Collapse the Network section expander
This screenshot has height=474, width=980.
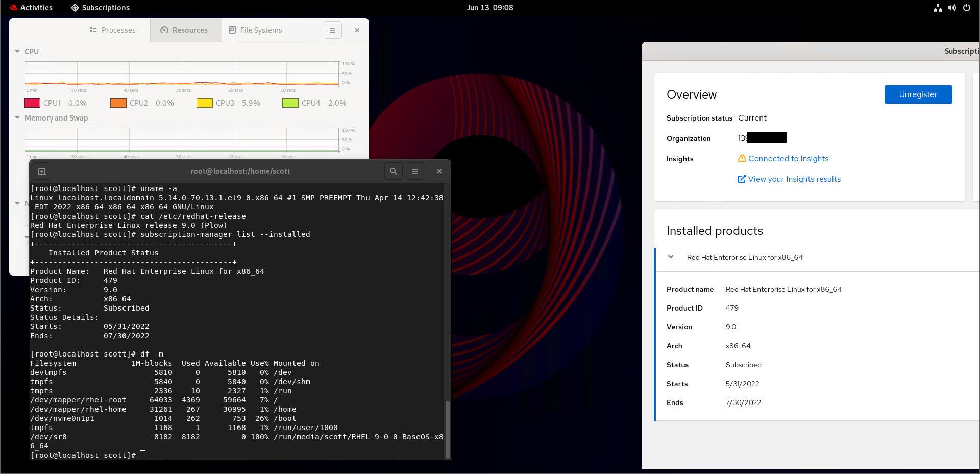coord(17,203)
